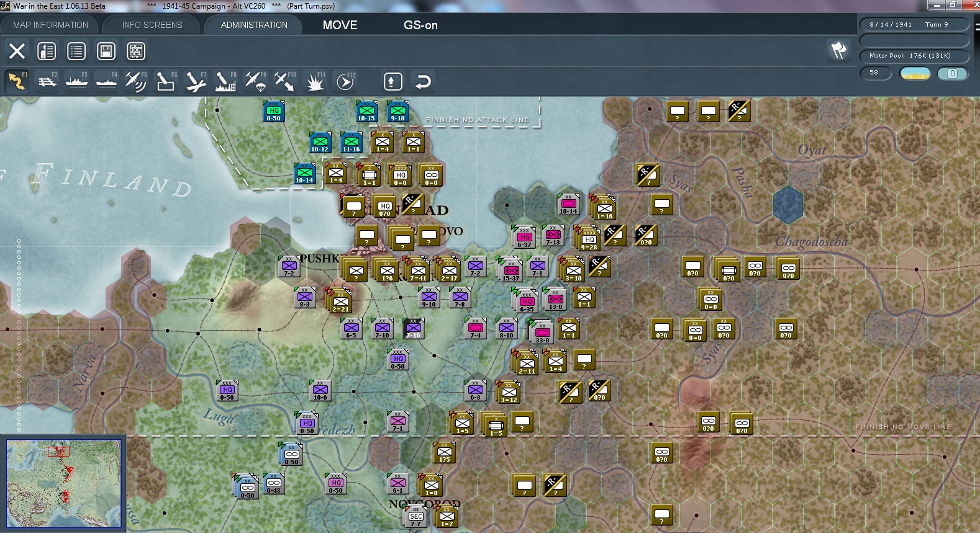Select the teal Finnish HQ 0-50 unit
Screen dimensions: 980x533
pyautogui.click(x=273, y=112)
